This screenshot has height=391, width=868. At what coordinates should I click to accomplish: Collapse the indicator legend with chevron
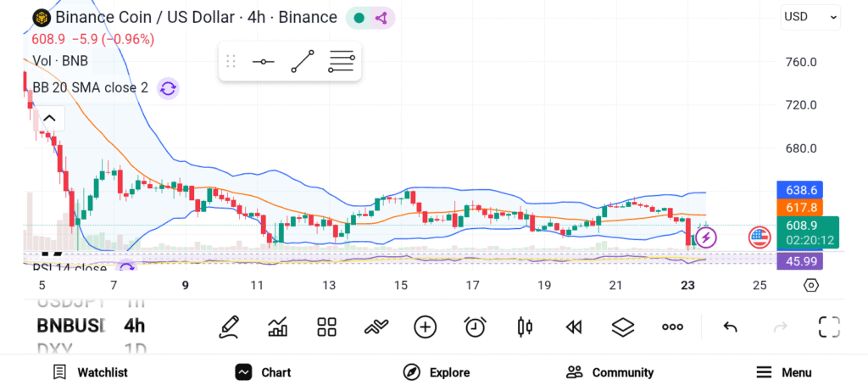(49, 119)
